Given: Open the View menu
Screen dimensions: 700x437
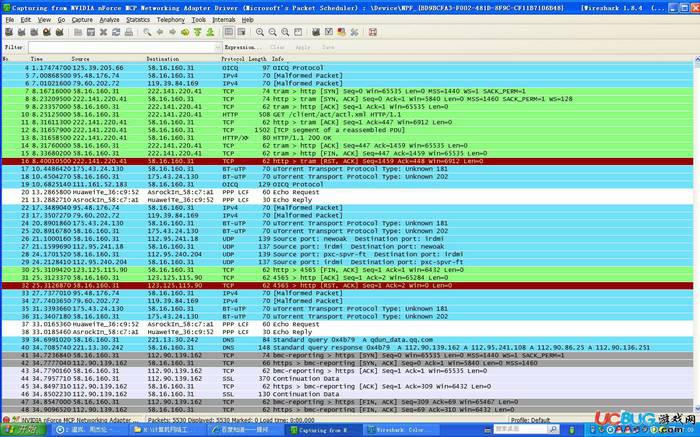Looking at the screenshot, I should tap(44, 20).
